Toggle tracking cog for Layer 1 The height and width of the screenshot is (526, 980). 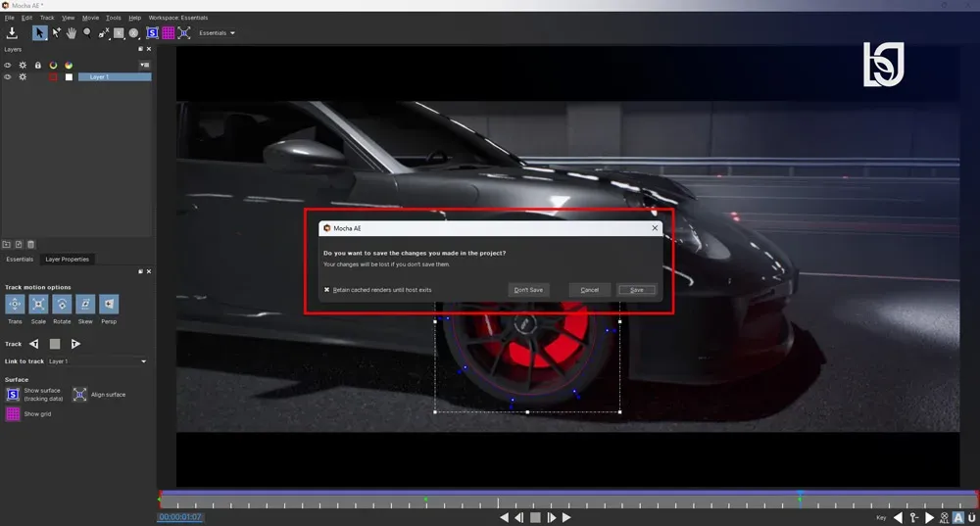(x=23, y=76)
